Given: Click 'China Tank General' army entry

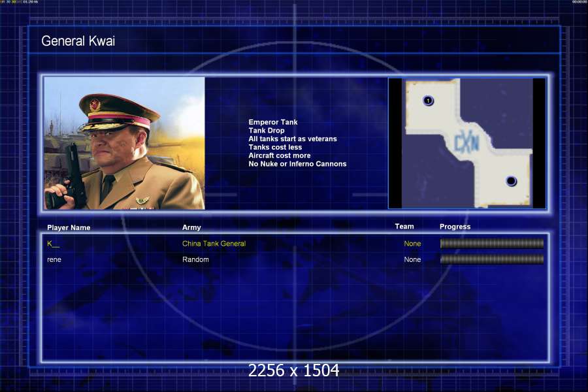Looking at the screenshot, I should pos(214,244).
